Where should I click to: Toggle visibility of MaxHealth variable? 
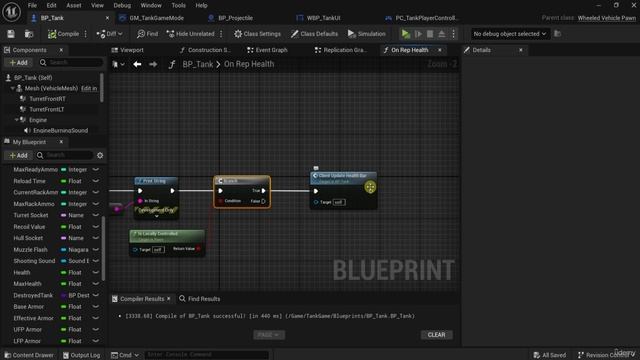coord(96,284)
